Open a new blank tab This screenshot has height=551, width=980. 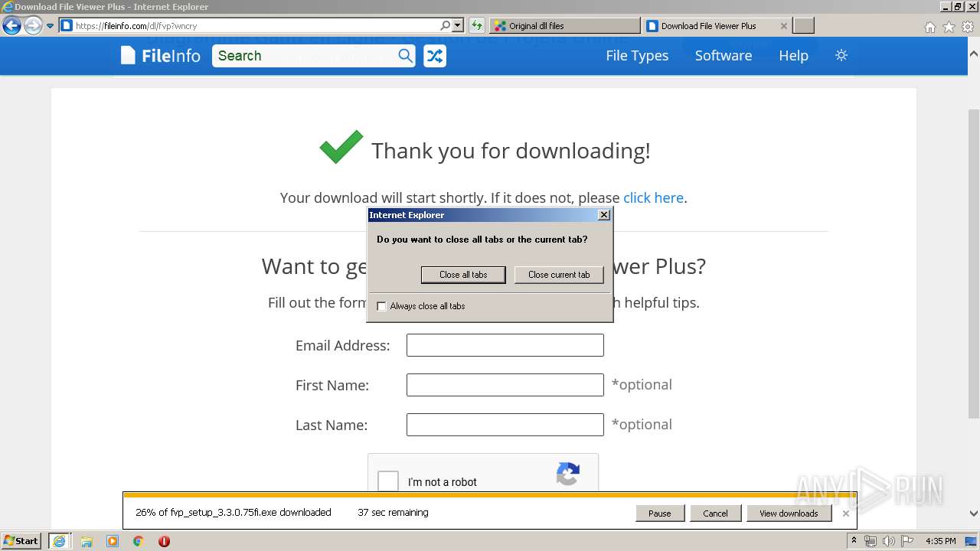click(803, 26)
